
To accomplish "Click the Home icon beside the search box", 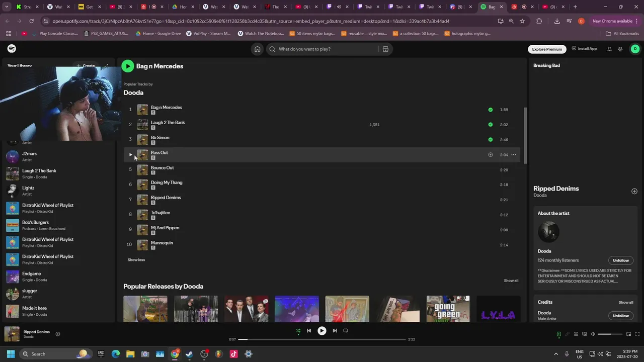I will (x=257, y=49).
